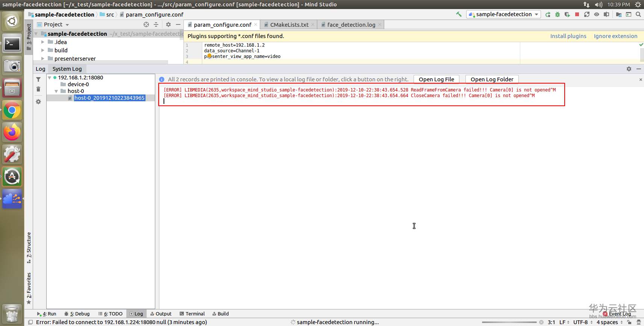Screen dimensions: 644x326
Task: Open Google Chrome from the Ubuntu dock
Action: pos(12,110)
